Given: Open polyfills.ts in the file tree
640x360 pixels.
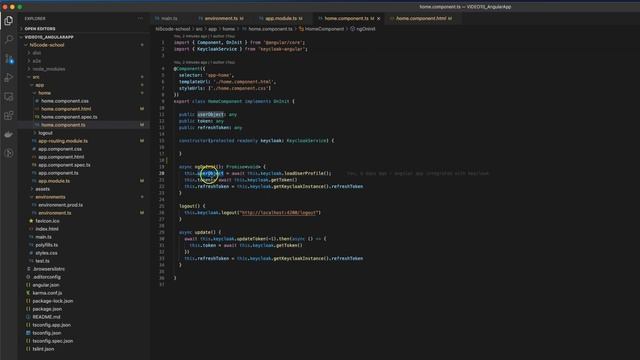Looking at the screenshot, I should pyautogui.click(x=47, y=245).
